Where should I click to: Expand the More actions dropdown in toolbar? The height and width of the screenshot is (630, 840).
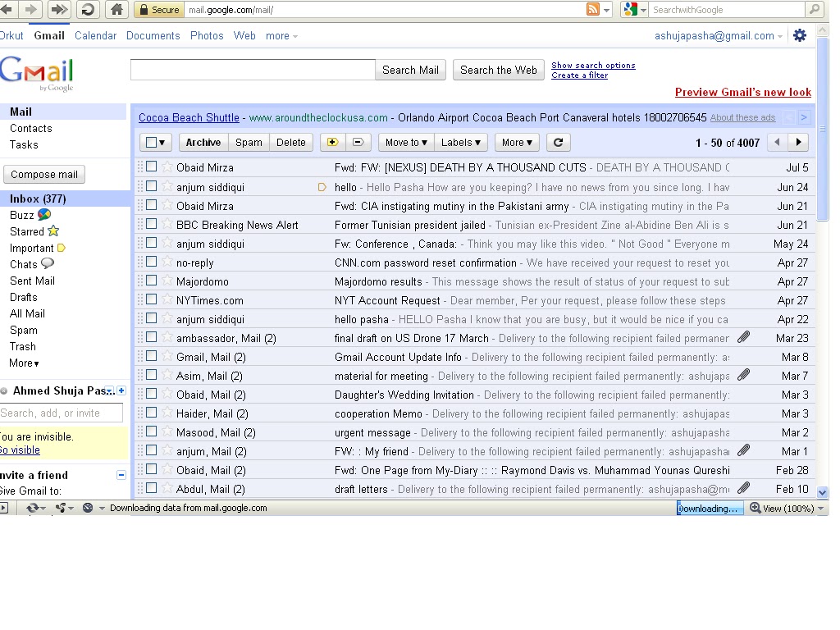(x=517, y=142)
